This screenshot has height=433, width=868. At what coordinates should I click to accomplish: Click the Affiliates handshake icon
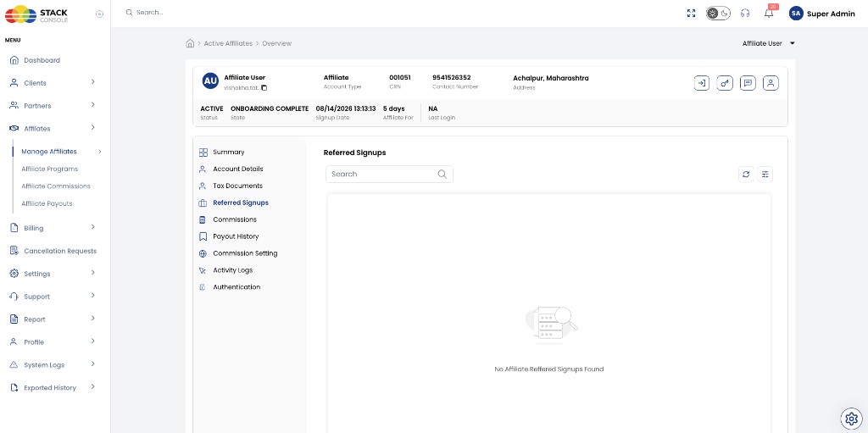coord(14,129)
